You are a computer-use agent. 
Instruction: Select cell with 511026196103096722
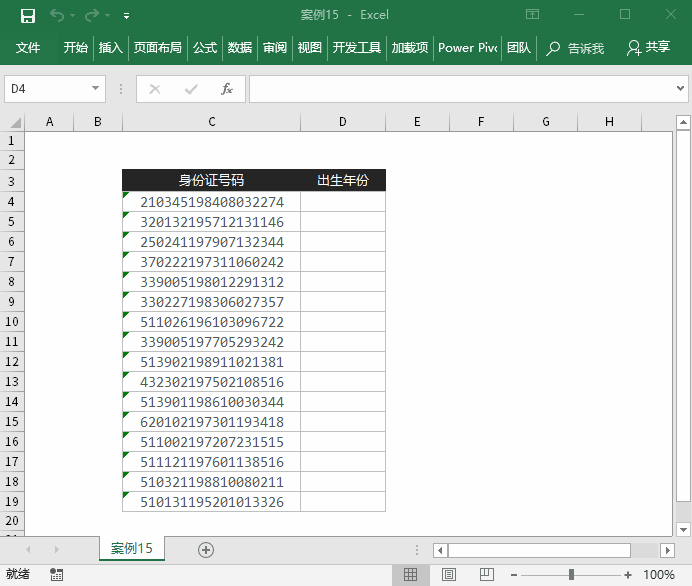tap(212, 322)
